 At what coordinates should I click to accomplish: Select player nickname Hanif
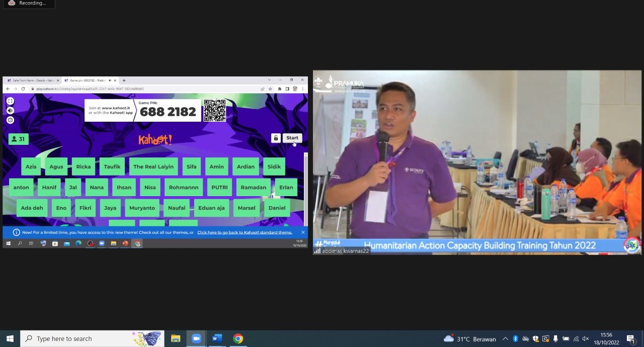[x=49, y=187]
